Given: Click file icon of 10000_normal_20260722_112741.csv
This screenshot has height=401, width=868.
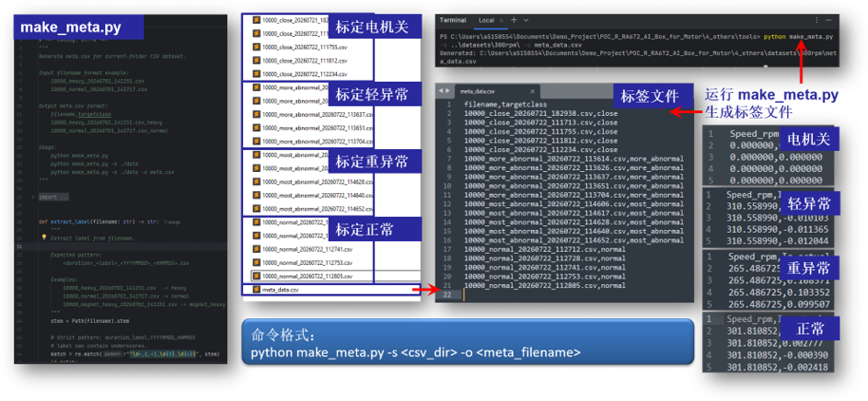Looking at the screenshot, I should (256, 249).
